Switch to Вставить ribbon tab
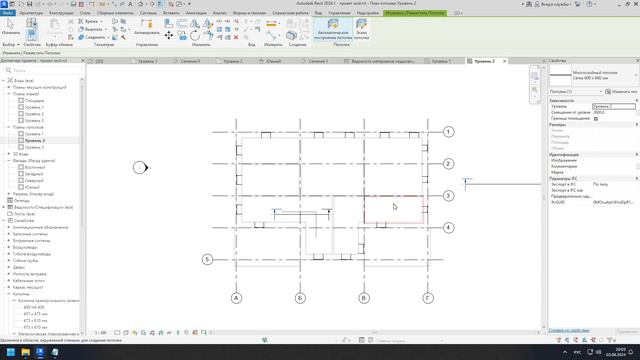The width and height of the screenshot is (640, 360). coord(171,13)
